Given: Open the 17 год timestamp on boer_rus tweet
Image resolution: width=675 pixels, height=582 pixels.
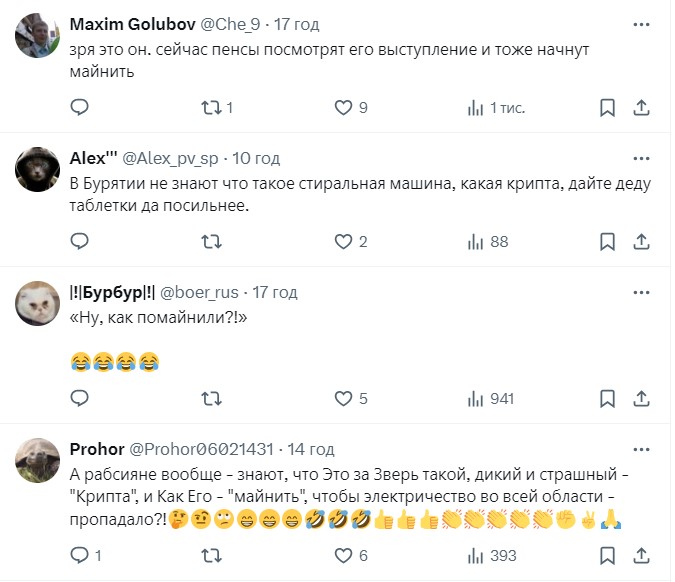Looking at the screenshot, I should [x=274, y=292].
